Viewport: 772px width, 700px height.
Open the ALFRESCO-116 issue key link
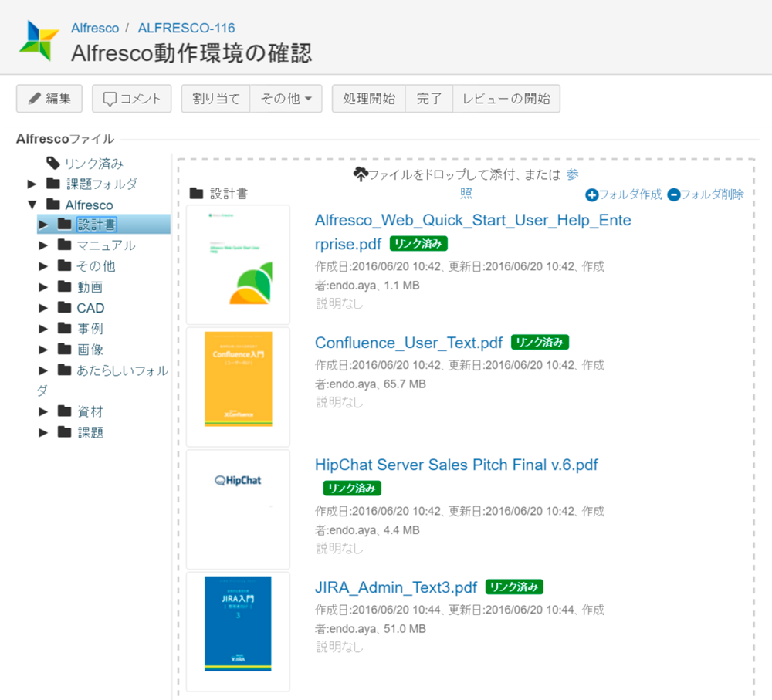186,28
